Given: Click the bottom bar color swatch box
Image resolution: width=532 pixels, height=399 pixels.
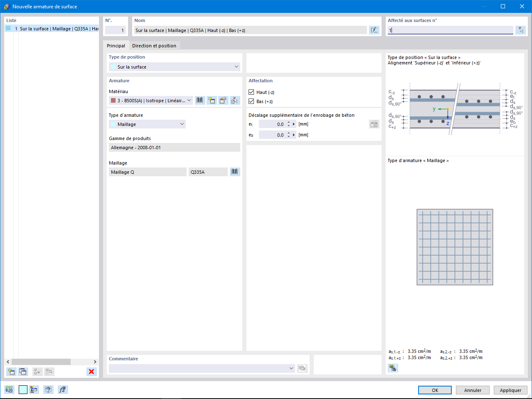Looking at the screenshot, I should tap(23, 389).
